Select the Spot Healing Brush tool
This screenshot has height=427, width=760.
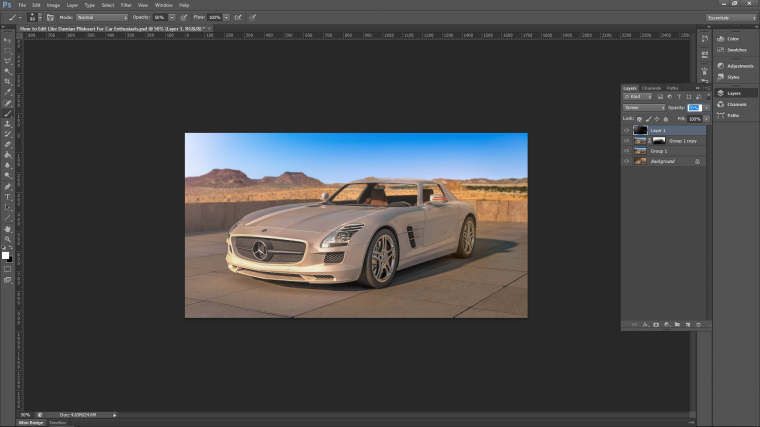click(7, 103)
